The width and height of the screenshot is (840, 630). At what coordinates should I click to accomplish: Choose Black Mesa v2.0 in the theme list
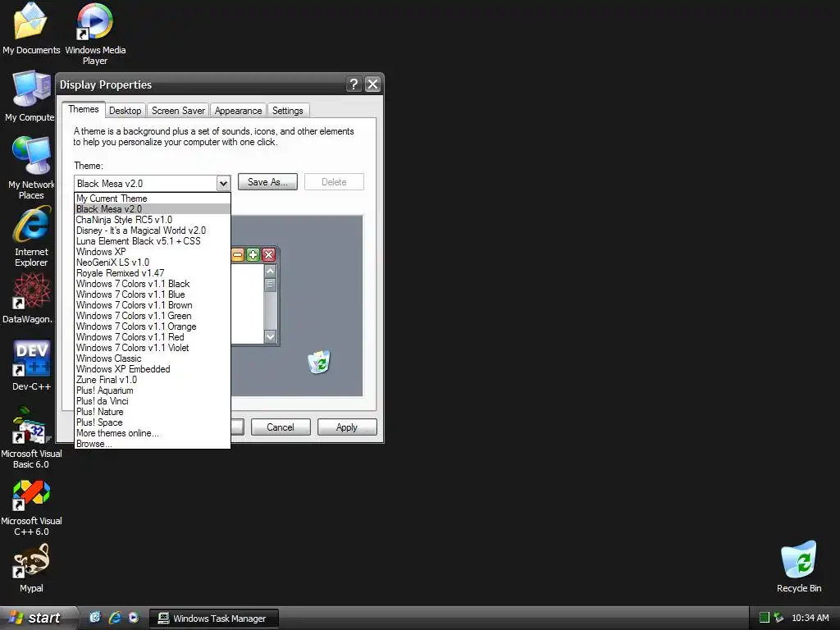coord(152,209)
